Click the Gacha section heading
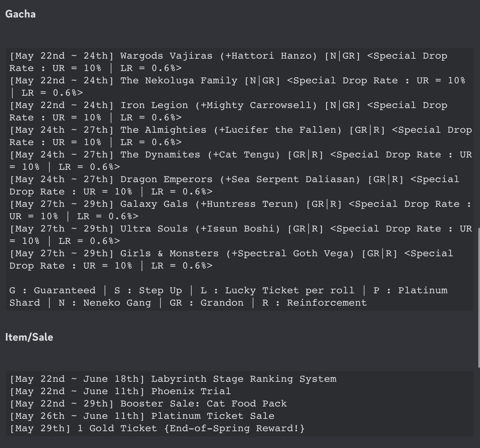This screenshot has width=480, height=448. [x=21, y=14]
